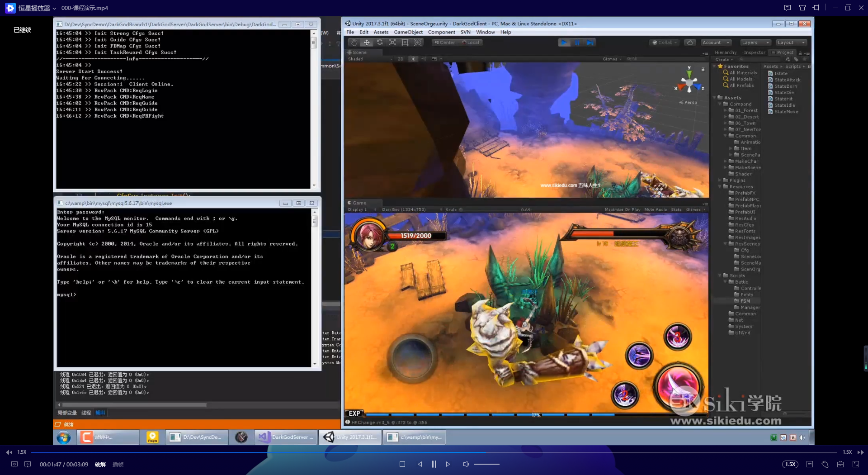The height and width of the screenshot is (475, 868).
Task: Open the Layout dropdown
Action: [791, 43]
